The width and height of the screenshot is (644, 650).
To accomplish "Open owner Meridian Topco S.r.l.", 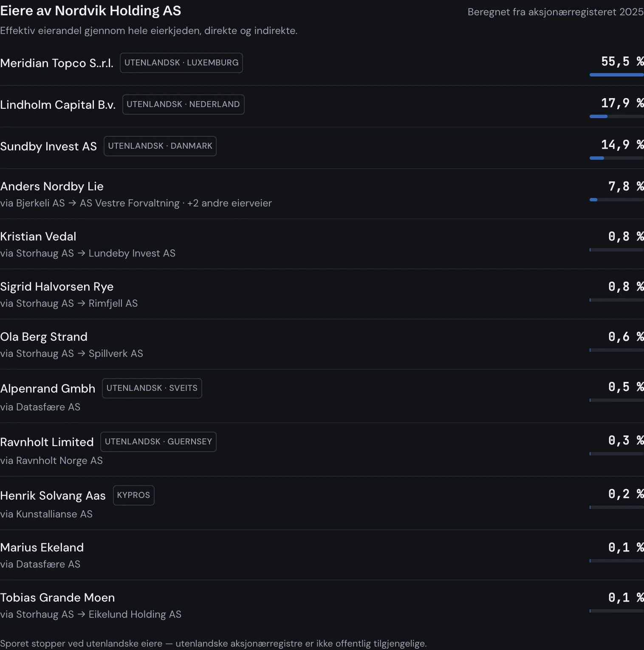I will point(57,63).
